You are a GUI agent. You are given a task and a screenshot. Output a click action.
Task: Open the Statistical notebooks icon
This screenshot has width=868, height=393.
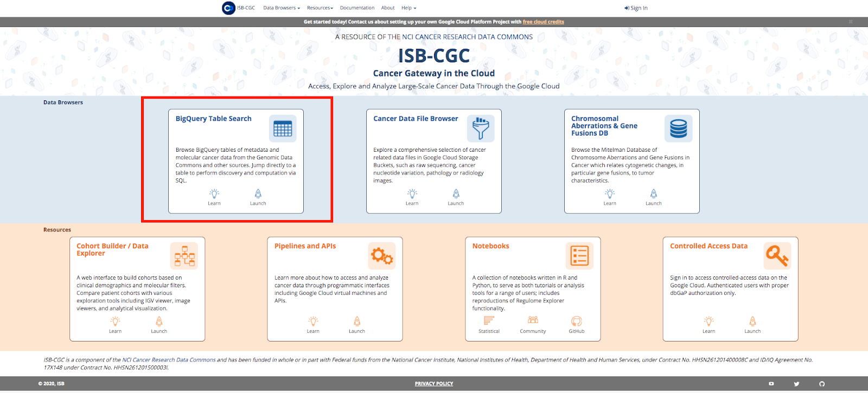coord(489,324)
